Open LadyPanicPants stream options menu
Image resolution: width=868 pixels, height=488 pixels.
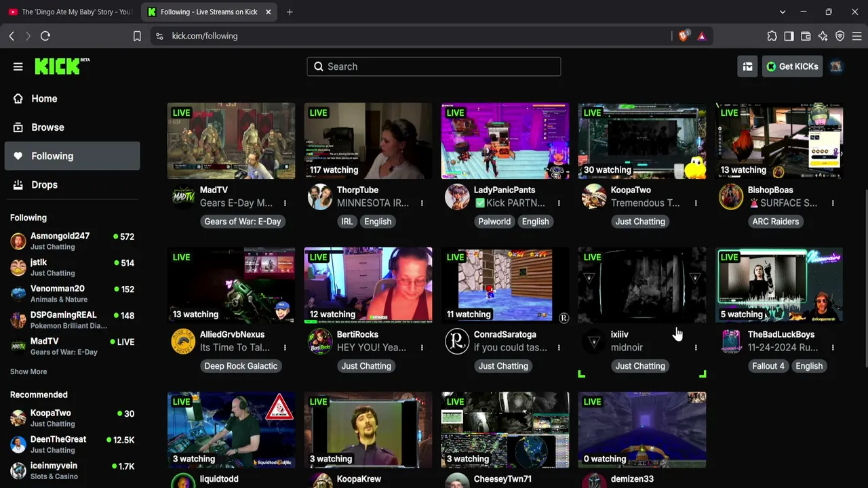[x=559, y=203]
